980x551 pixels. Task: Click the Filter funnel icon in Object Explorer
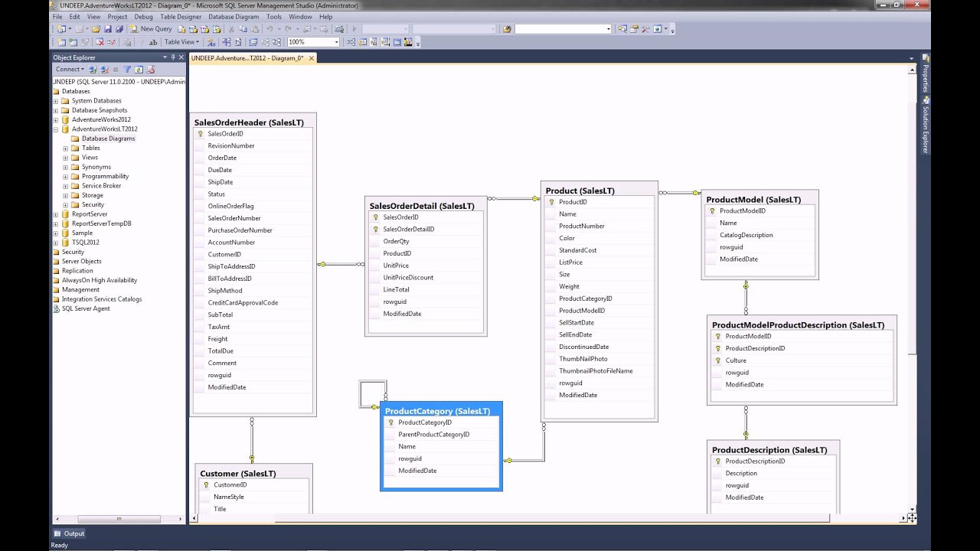[128, 69]
